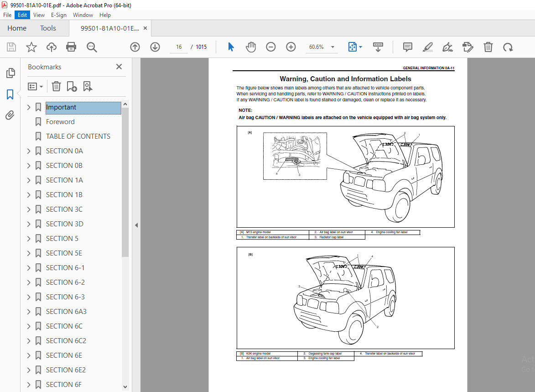Print the document with printer icon
This screenshot has height=392, width=535.
click(71, 47)
